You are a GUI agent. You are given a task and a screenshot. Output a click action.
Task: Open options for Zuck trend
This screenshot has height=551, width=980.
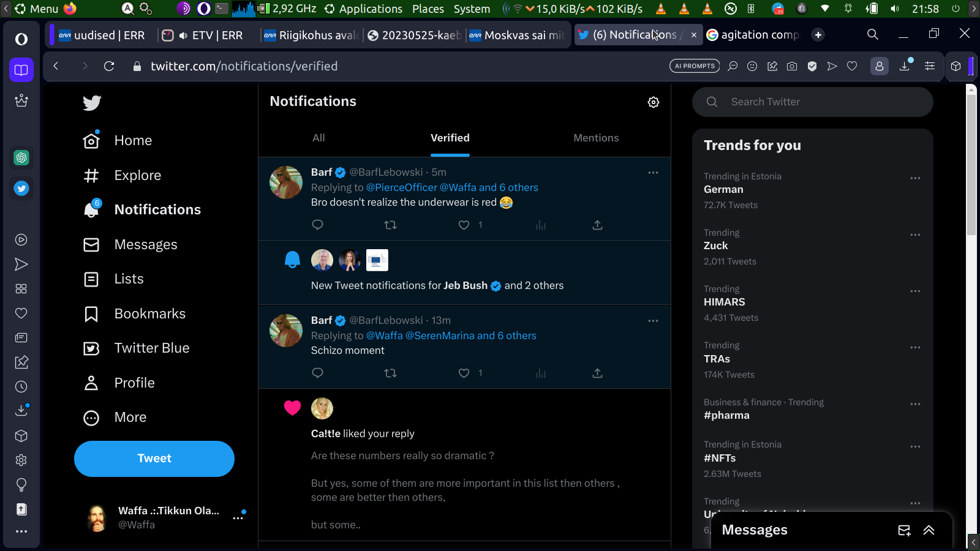point(915,234)
